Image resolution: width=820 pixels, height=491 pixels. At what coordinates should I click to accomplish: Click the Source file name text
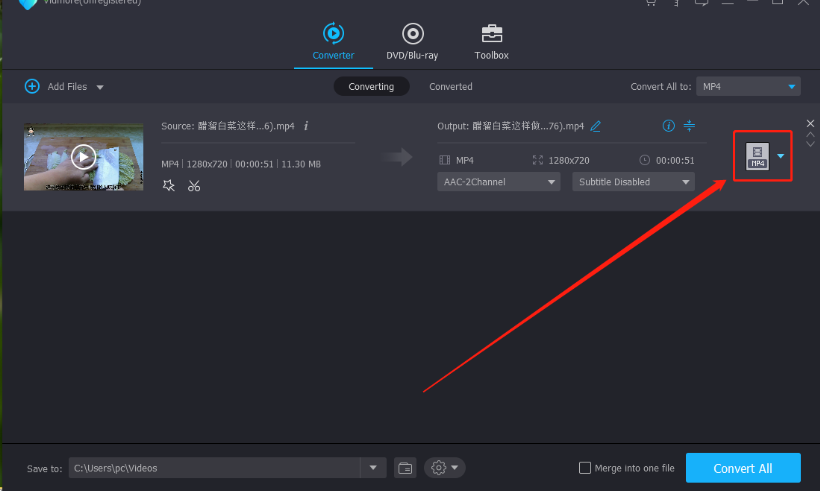227,126
